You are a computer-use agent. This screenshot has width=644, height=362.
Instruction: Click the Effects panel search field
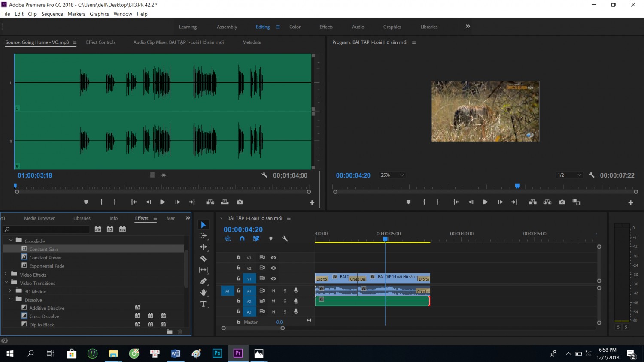(x=46, y=229)
